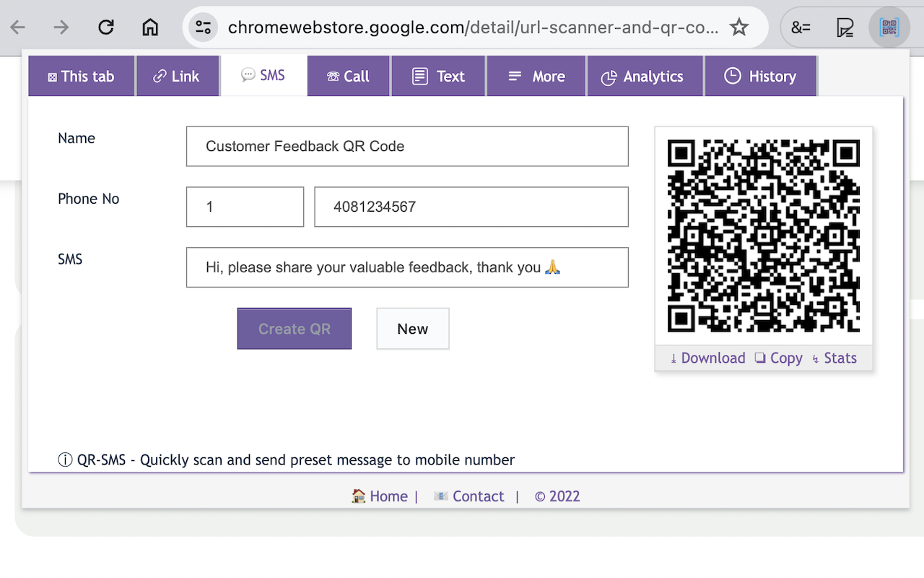Click the country code field showing 1
The image size is (924, 578).
(245, 207)
